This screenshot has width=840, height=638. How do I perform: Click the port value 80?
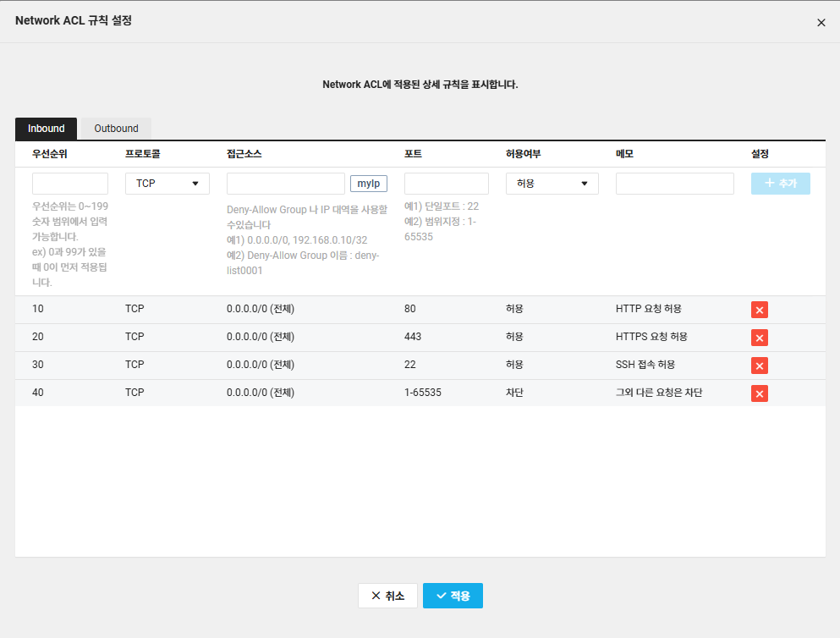[409, 309]
